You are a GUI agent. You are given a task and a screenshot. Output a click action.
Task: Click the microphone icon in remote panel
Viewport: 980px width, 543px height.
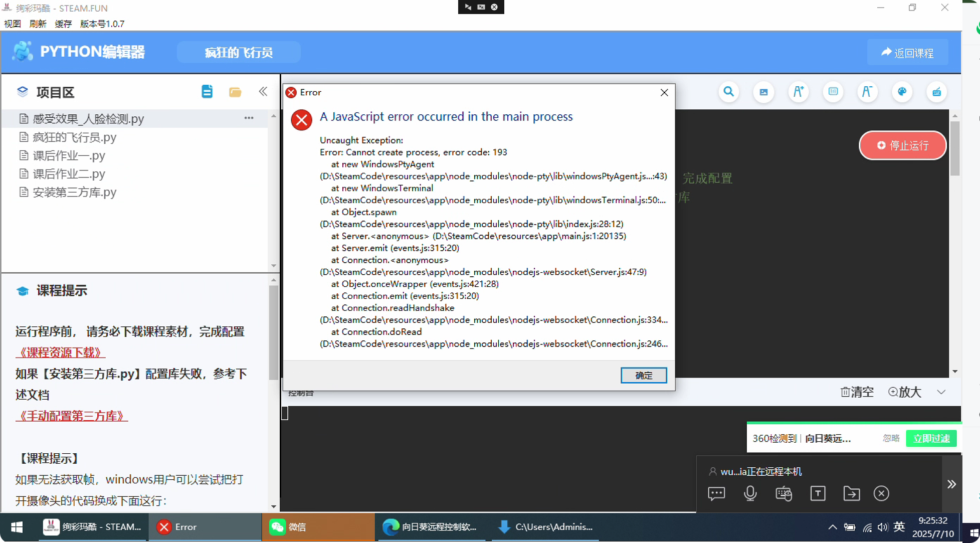pyautogui.click(x=750, y=493)
